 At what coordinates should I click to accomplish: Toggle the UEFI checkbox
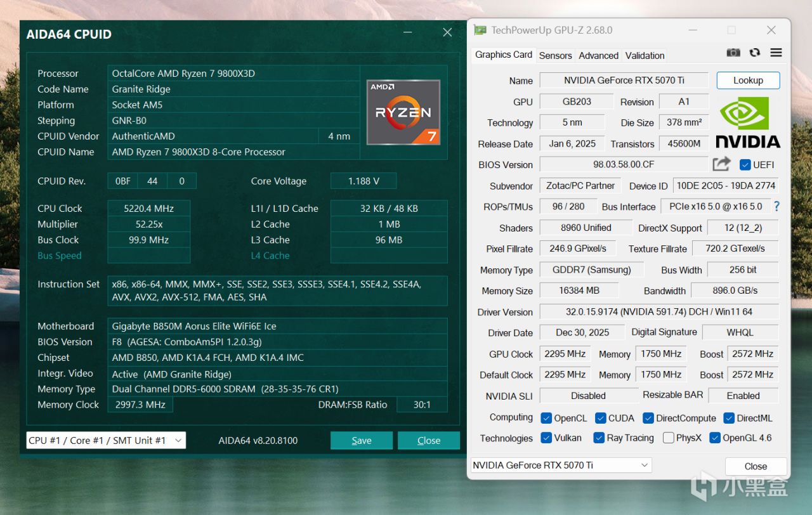click(x=745, y=165)
